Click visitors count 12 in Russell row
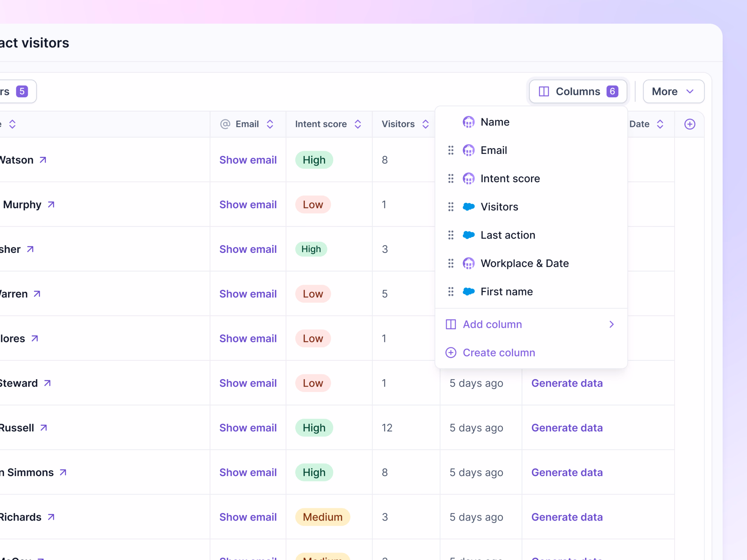747x560 pixels. tap(387, 428)
